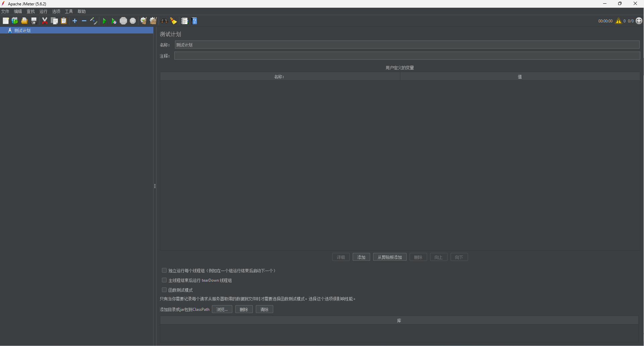644x346 pixels.
Task: Click the 浏览... button for ClassPath
Action: [x=222, y=309]
